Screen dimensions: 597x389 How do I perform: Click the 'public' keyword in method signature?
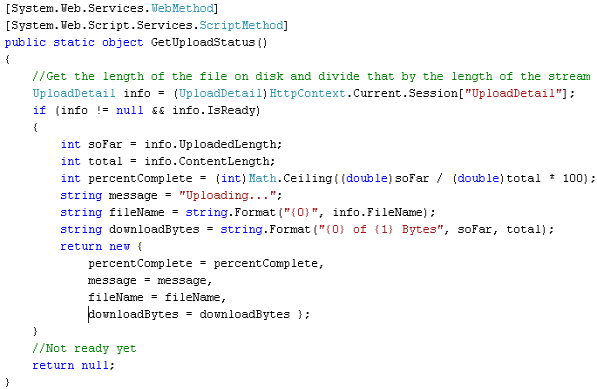(x=25, y=42)
